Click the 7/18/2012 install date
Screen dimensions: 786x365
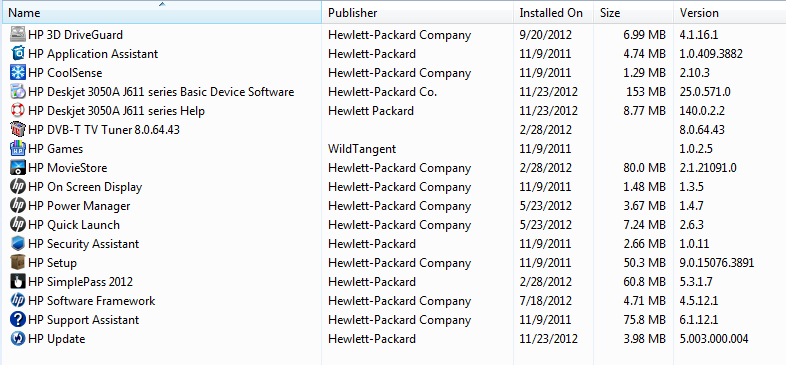click(545, 301)
